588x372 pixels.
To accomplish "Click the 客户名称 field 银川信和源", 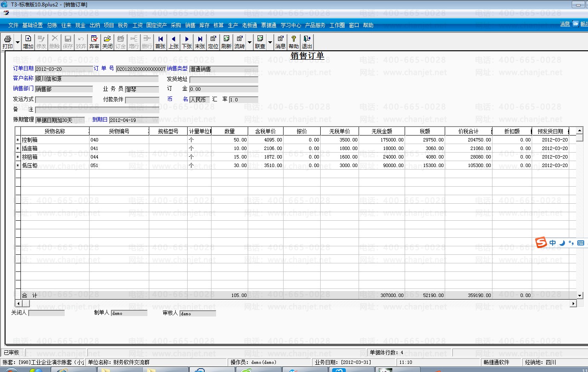I will click(97, 79).
